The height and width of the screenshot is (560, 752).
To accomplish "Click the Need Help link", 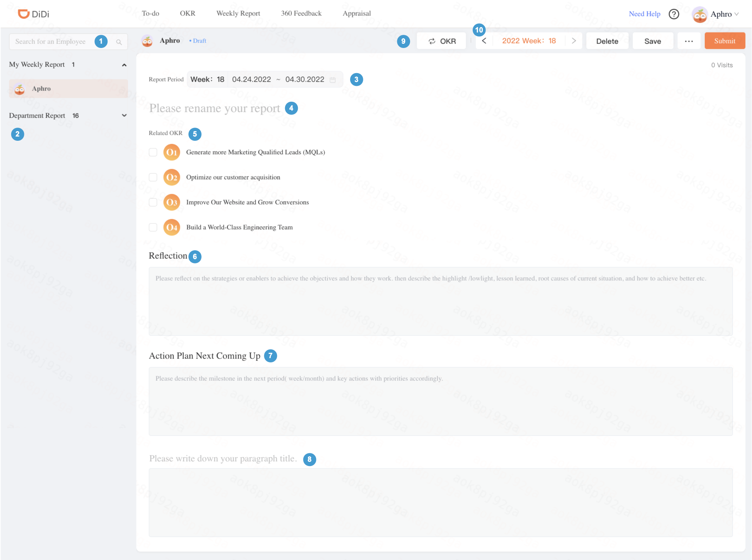I will coord(644,14).
